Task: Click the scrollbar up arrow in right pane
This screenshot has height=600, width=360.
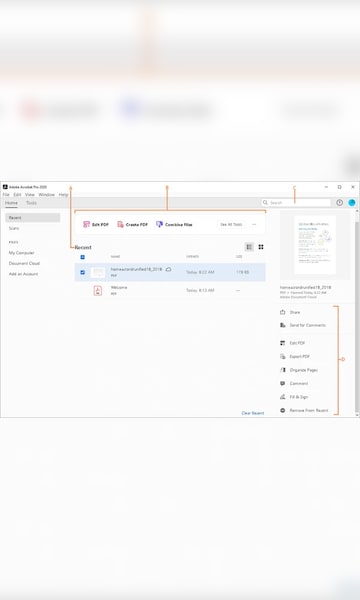Action: (x=357, y=211)
